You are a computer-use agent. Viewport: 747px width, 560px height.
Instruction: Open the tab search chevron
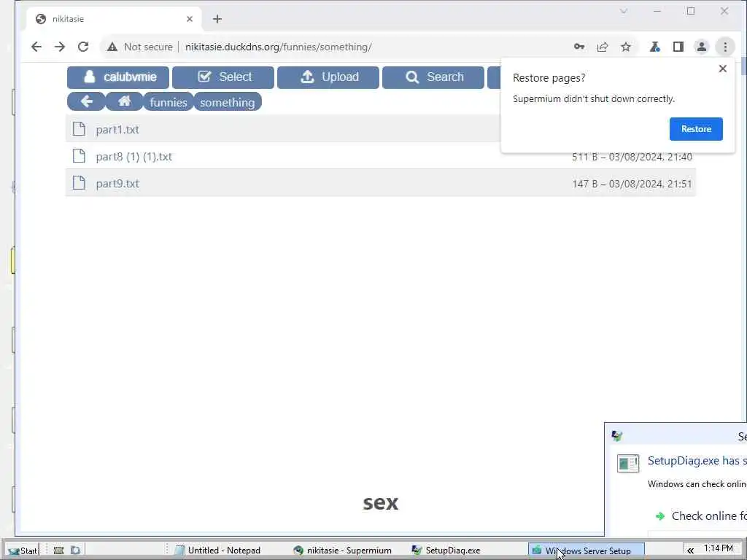point(624,11)
